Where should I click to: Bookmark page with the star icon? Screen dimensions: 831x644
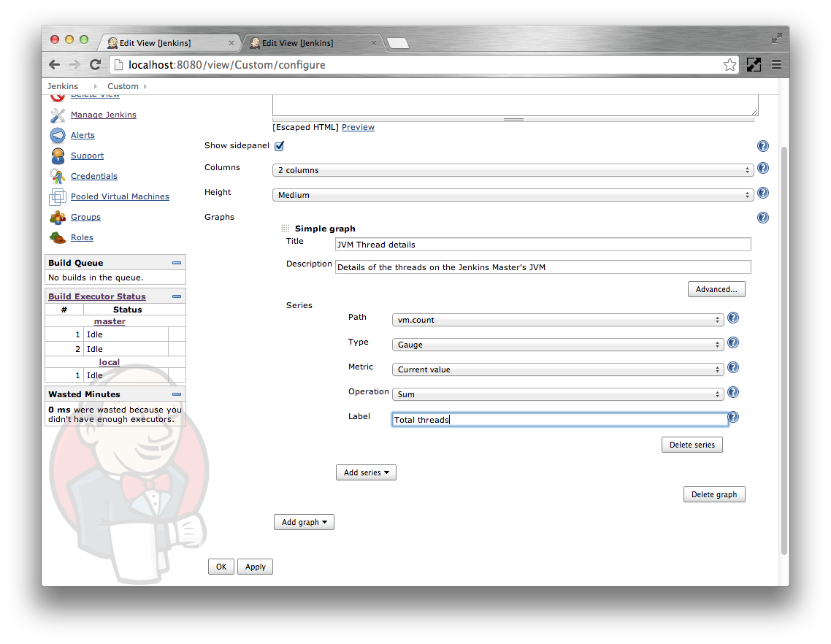coord(729,65)
